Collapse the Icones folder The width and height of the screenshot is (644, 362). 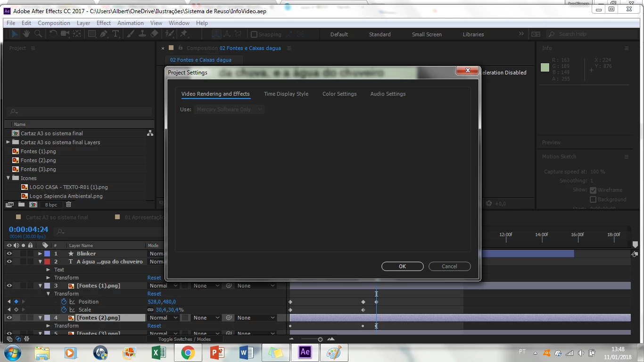(x=8, y=178)
